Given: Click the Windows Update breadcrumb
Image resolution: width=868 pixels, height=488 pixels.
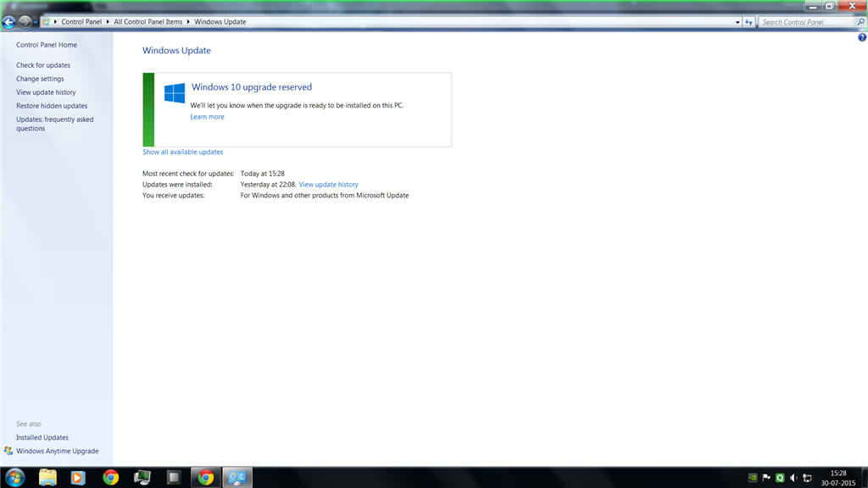Looking at the screenshot, I should (x=220, y=22).
